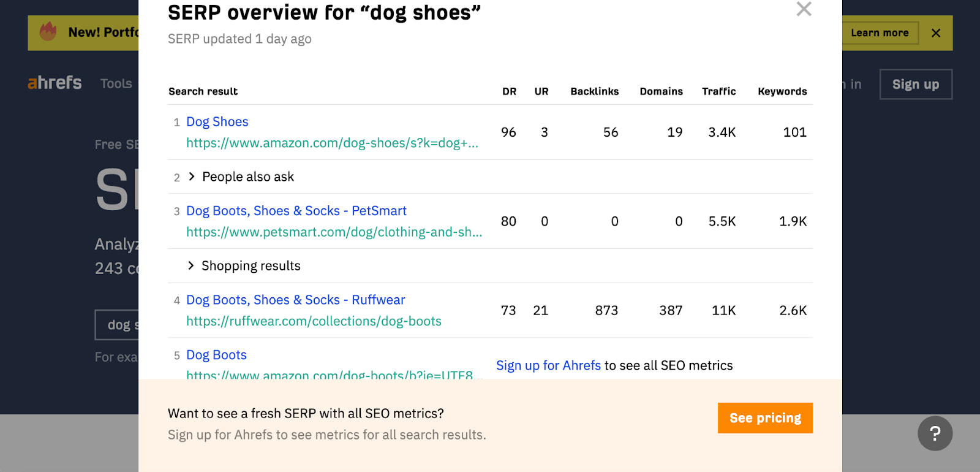Click the keywords value 2.6K
Screen dimensions: 980x472
click(x=793, y=310)
